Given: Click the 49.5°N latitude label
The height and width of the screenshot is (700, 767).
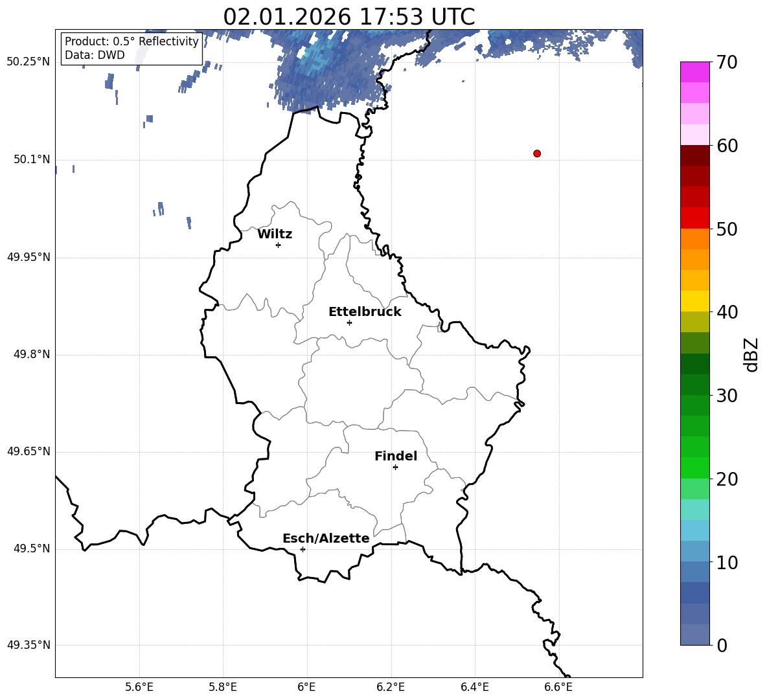Looking at the screenshot, I should pyautogui.click(x=32, y=548).
